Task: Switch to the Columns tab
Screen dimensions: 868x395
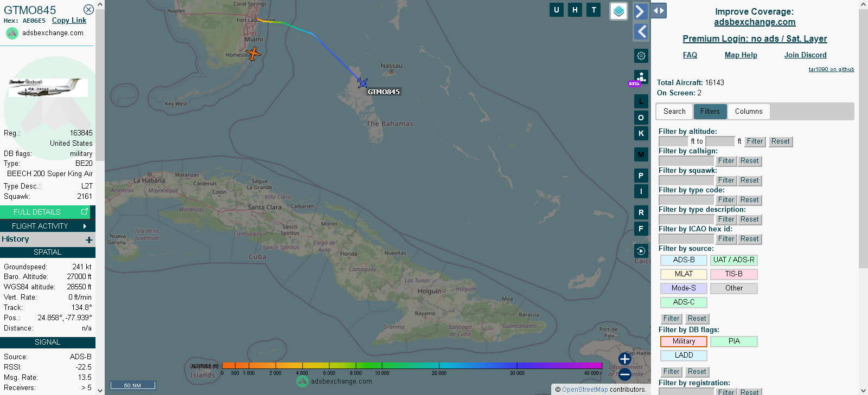Action: [749, 112]
